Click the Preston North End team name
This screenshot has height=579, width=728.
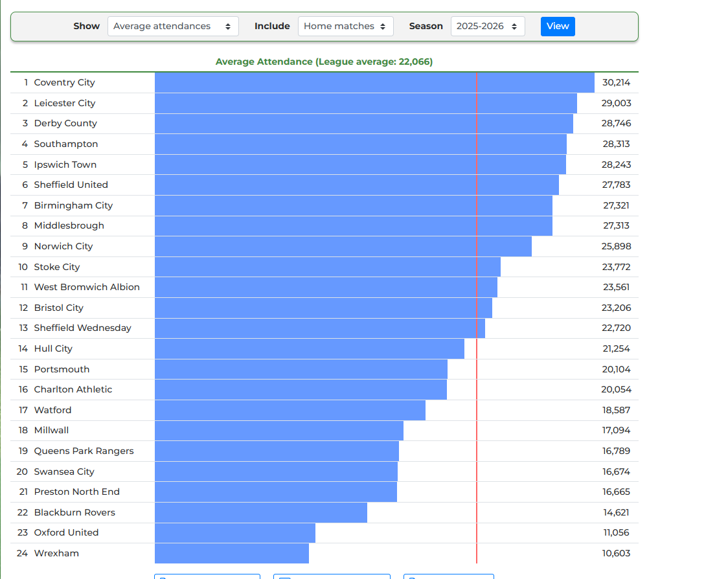click(x=76, y=492)
